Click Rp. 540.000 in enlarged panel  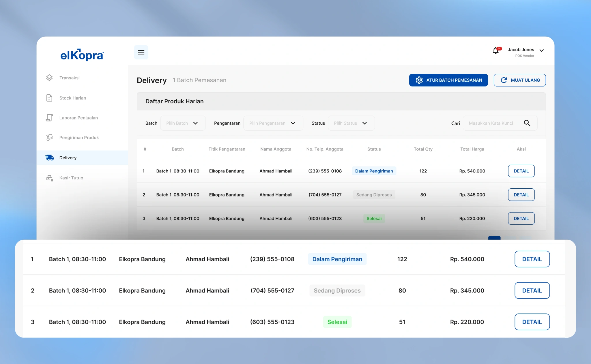pos(467,259)
